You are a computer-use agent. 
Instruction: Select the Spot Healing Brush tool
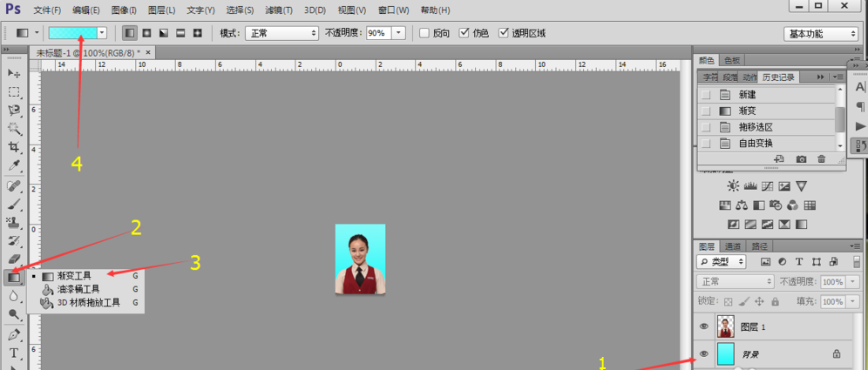(x=14, y=186)
